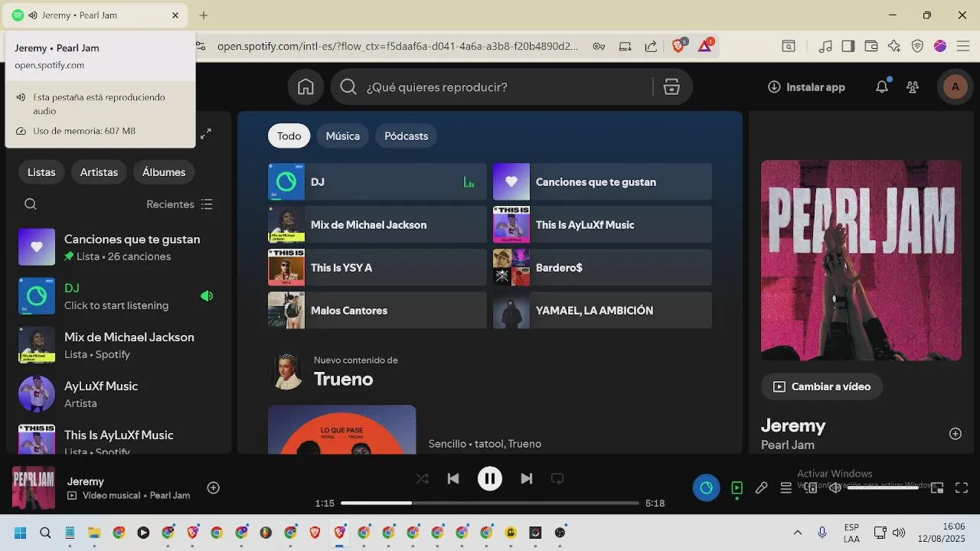The height and width of the screenshot is (551, 980).
Task: Open Windows taskbar search
Action: 45,533
